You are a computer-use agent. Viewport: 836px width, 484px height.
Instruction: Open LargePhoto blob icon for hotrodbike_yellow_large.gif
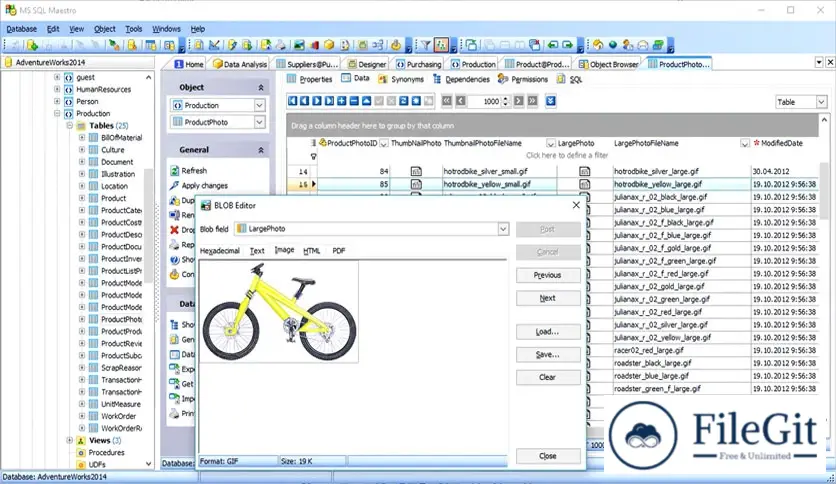[x=584, y=184]
